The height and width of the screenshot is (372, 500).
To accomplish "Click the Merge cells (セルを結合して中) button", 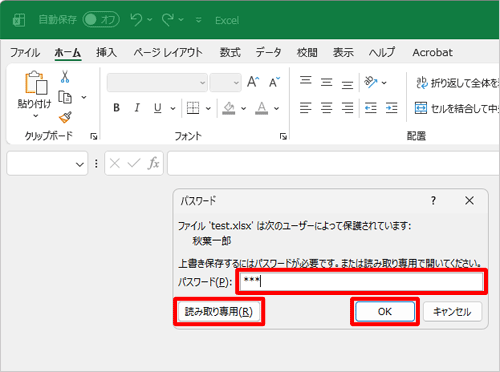I will (457, 108).
